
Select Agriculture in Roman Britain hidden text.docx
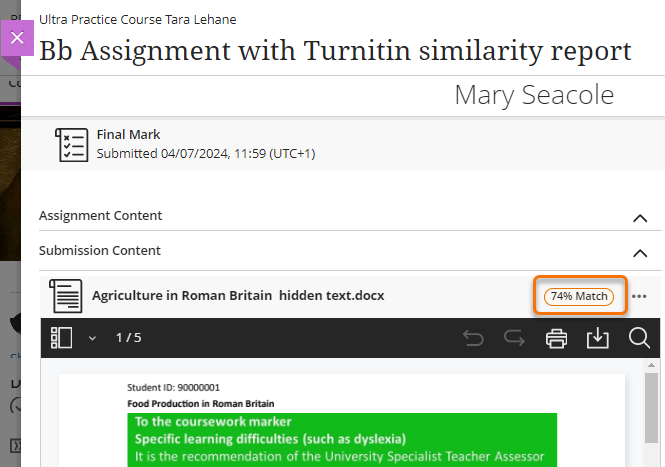pyautogui.click(x=238, y=296)
